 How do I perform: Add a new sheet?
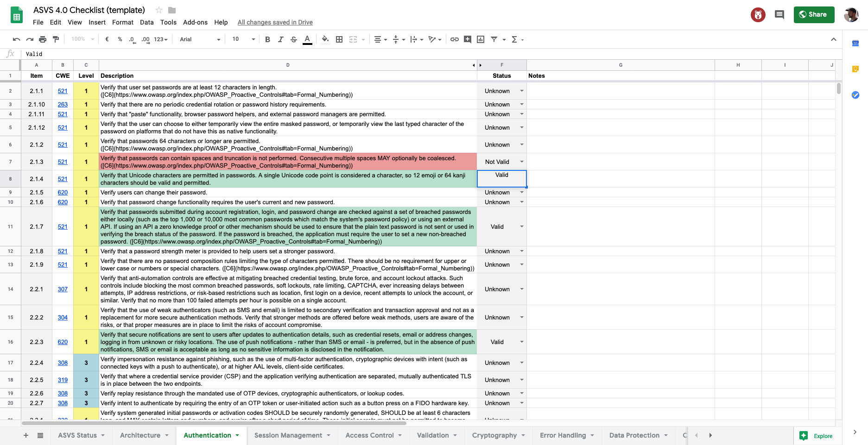click(26, 435)
